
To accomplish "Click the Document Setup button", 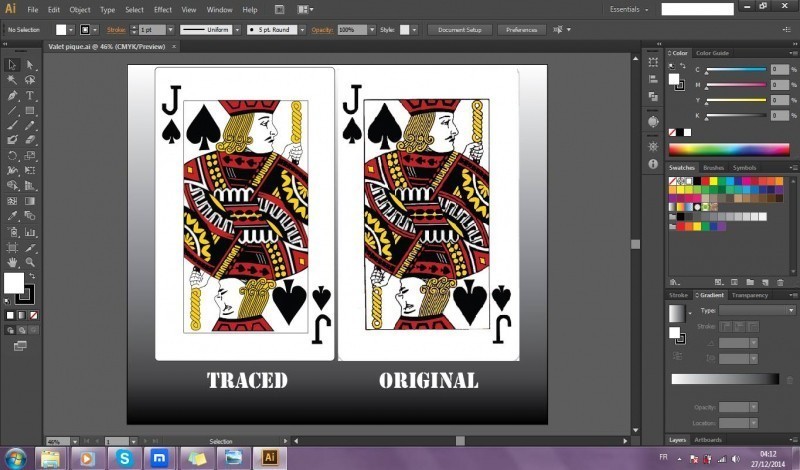I will 460,30.
